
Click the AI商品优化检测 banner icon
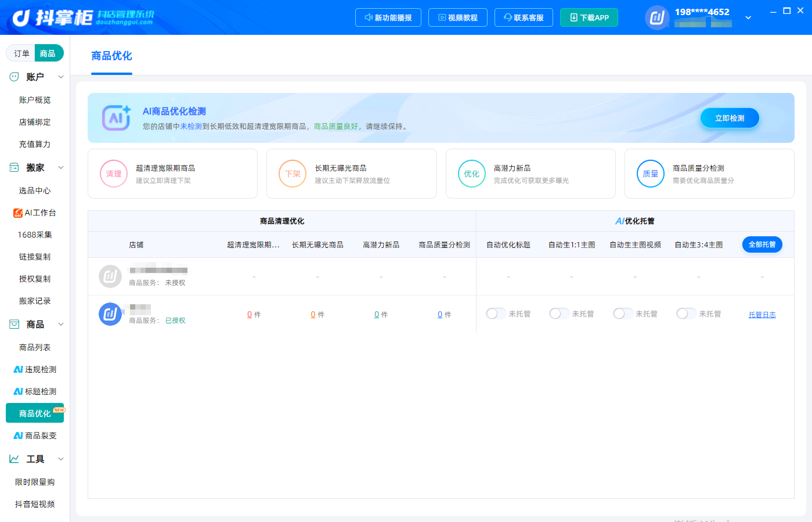pos(116,118)
